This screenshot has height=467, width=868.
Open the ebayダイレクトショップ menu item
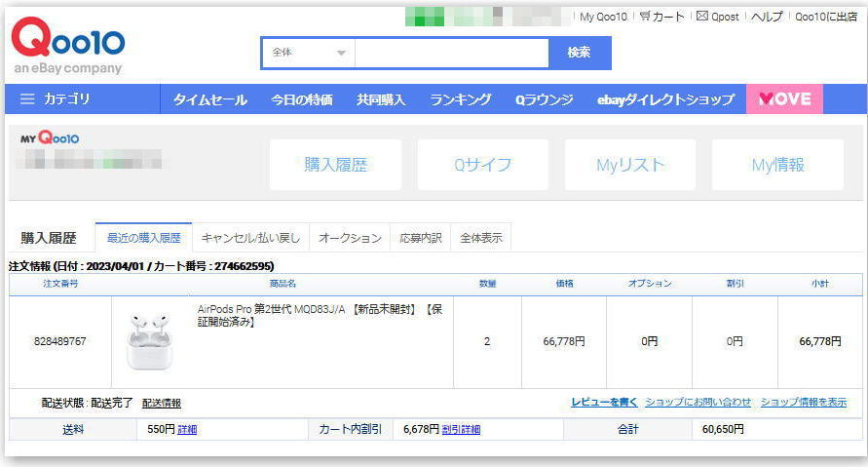666,99
